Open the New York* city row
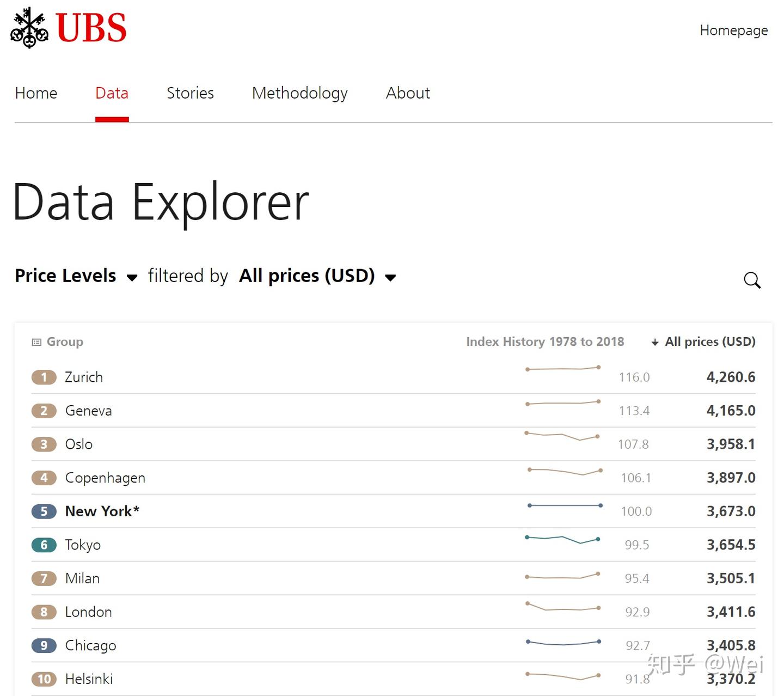This screenshot has width=784, height=696. tap(394, 511)
